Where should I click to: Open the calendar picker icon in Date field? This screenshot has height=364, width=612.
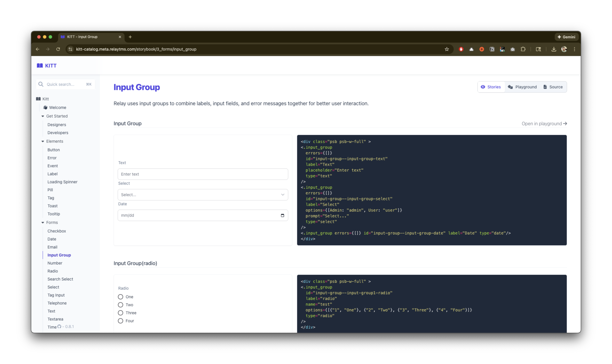(282, 215)
